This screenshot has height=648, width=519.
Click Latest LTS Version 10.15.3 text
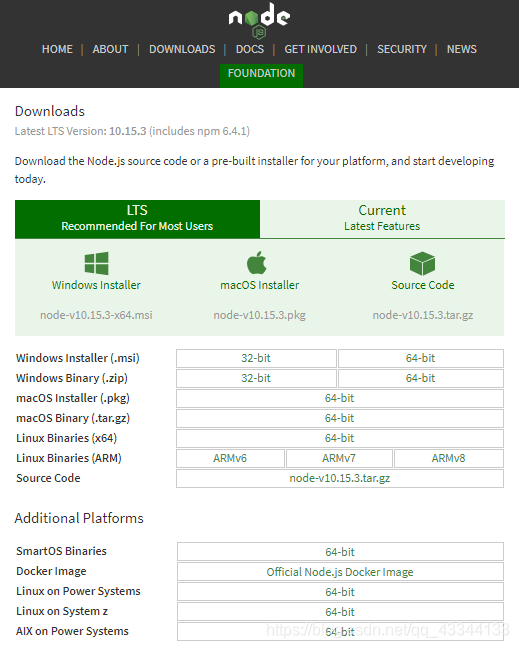click(132, 131)
